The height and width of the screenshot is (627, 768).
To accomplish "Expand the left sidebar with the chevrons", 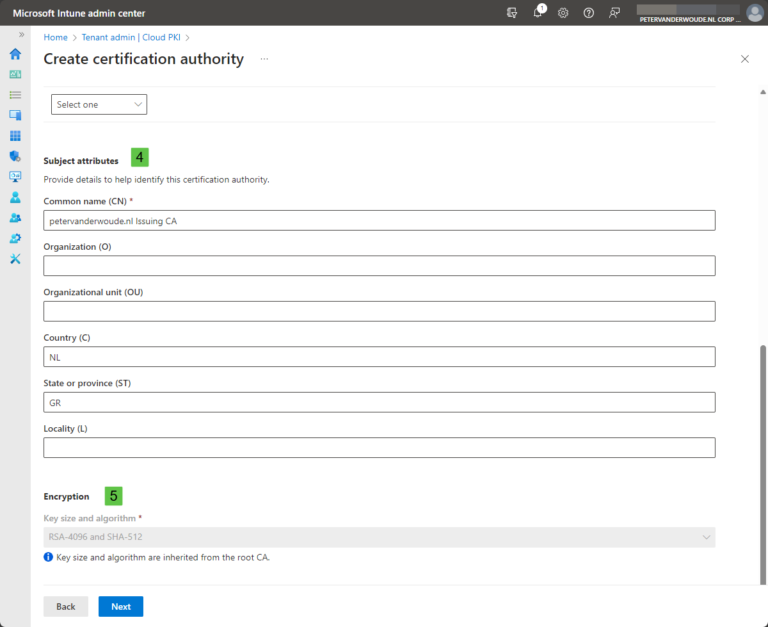I will click(21, 35).
